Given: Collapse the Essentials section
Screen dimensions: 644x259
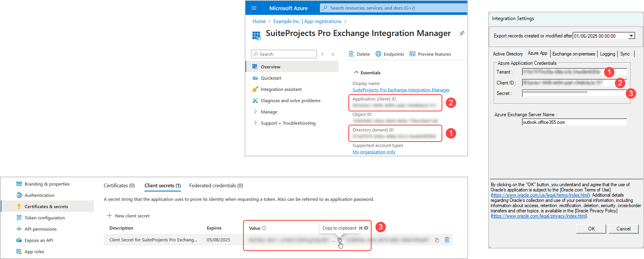Looking at the screenshot, I should coord(367,73).
